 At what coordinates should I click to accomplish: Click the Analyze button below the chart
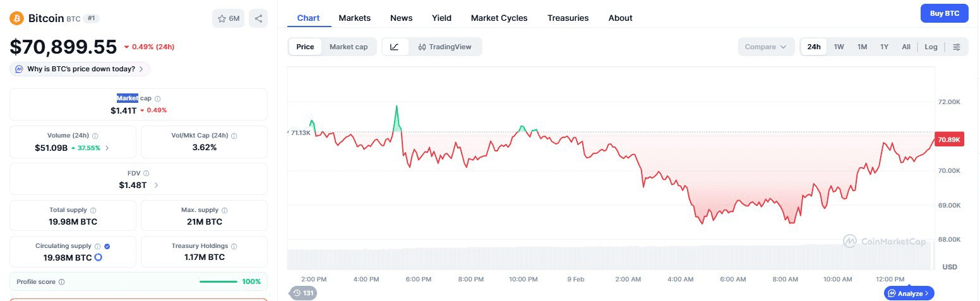tap(909, 293)
